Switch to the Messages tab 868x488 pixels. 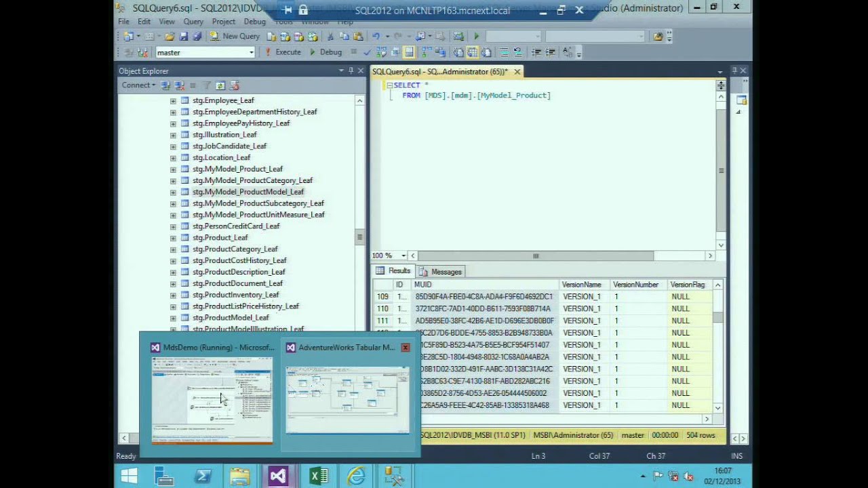coord(441,271)
